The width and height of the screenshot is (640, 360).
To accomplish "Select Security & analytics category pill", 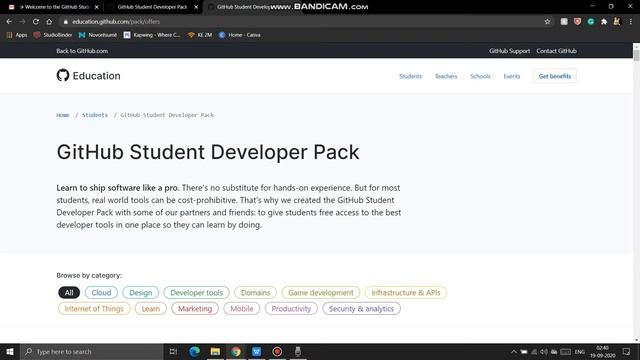I will (x=361, y=309).
